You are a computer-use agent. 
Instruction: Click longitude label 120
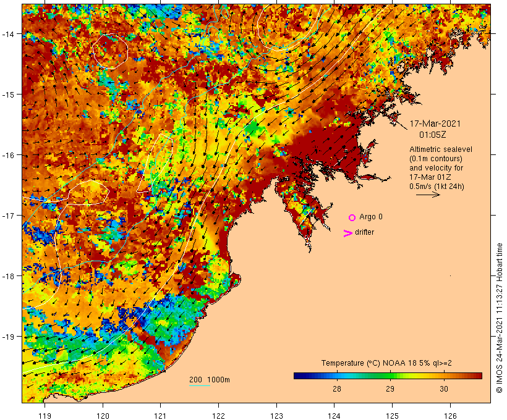pos(103,416)
